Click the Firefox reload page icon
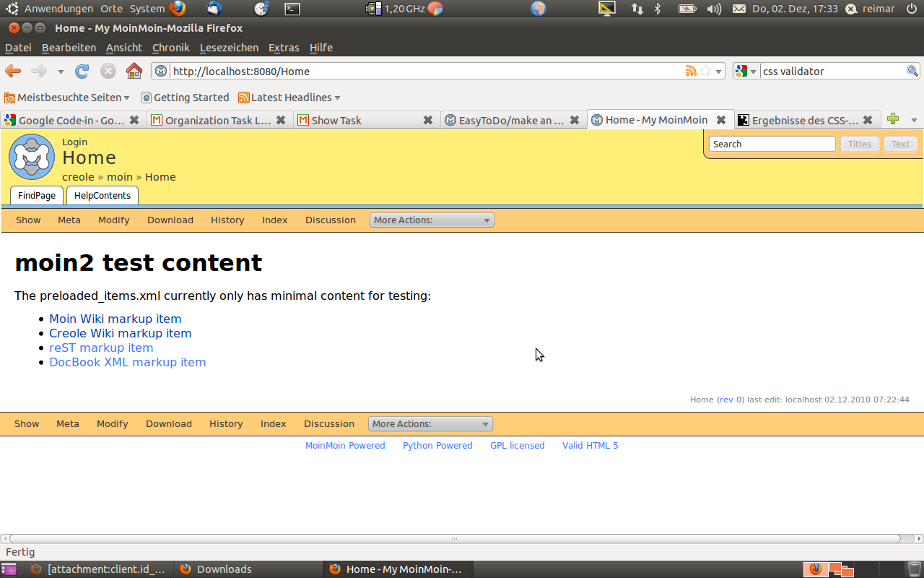 pos(82,71)
